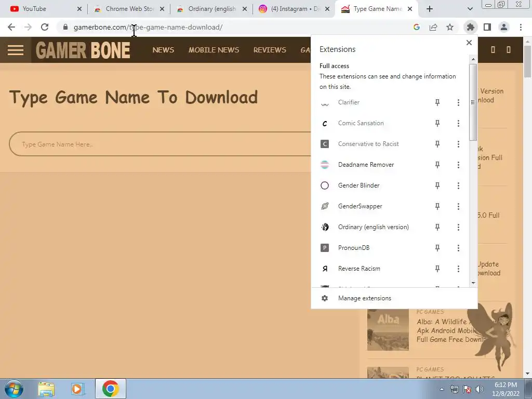
Task: Pin the GenderSwapper extension
Action: [x=437, y=206]
